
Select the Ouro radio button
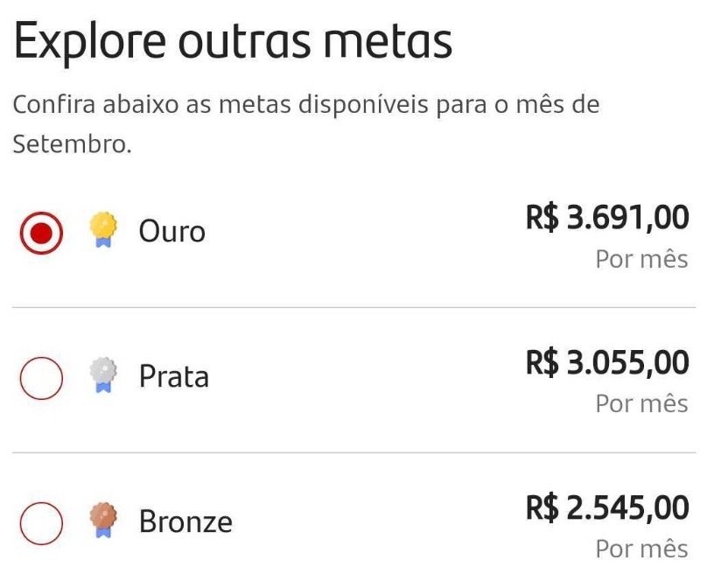pyautogui.click(x=38, y=232)
